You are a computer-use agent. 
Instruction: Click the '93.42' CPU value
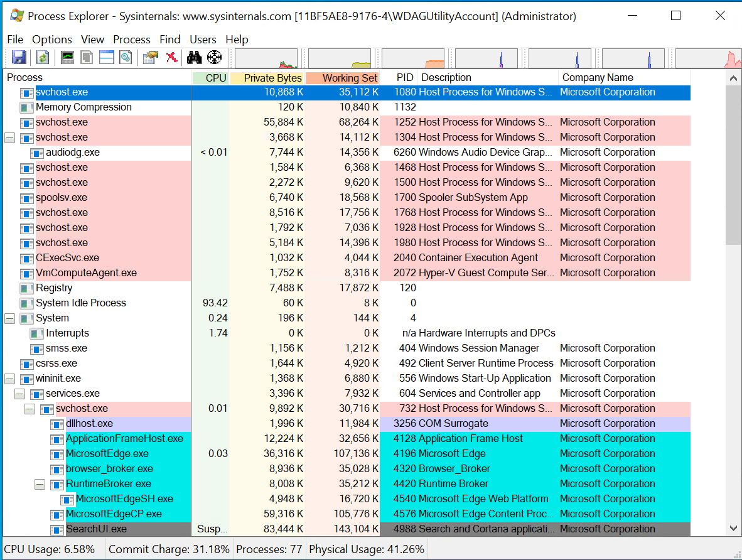coord(215,303)
